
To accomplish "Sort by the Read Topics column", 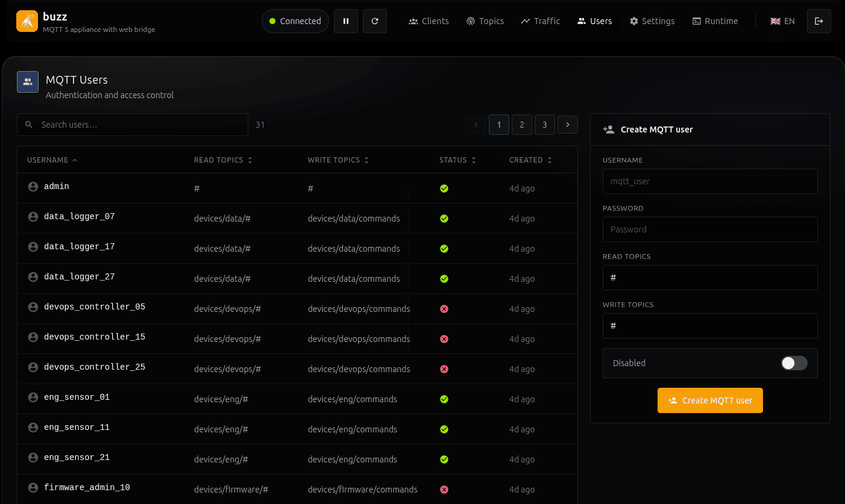I will tap(223, 160).
